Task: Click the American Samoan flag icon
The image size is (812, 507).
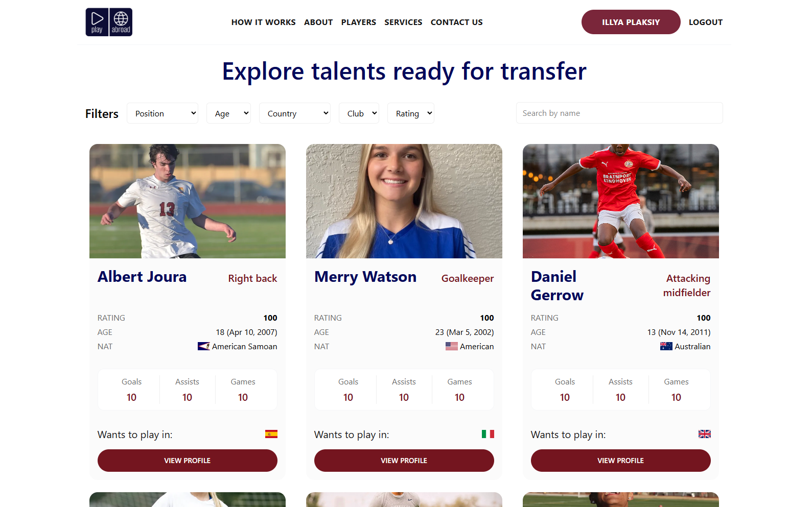Action: point(204,346)
